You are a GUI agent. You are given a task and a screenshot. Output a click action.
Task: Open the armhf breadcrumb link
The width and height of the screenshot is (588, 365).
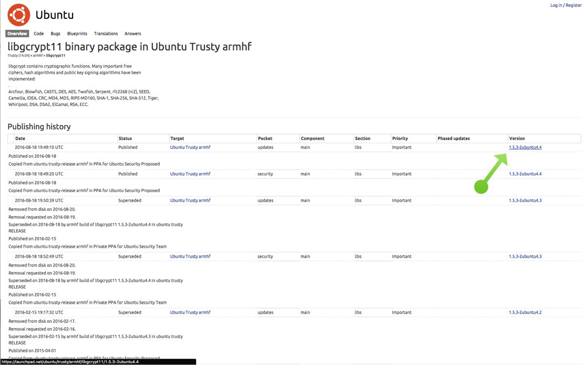coord(38,55)
